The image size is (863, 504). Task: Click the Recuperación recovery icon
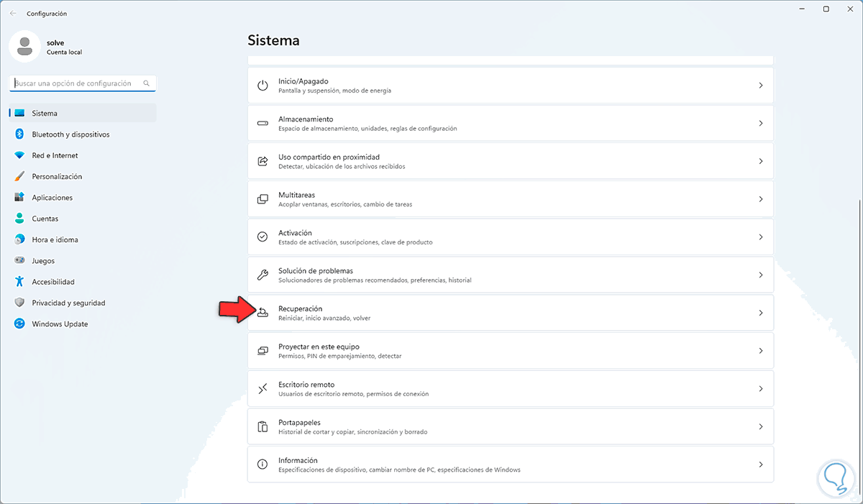coord(263,313)
